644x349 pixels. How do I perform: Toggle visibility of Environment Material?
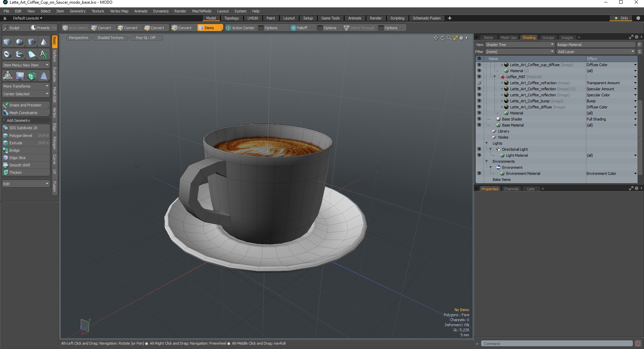tap(479, 173)
